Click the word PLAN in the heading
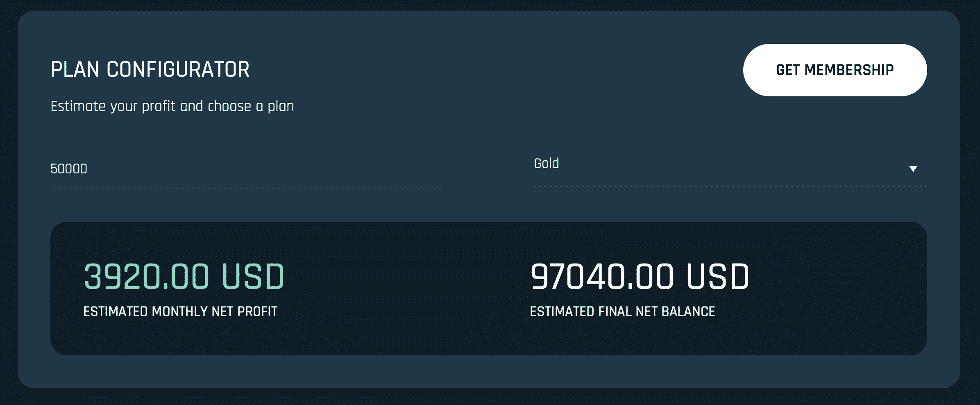The width and height of the screenshot is (980, 405). click(75, 69)
